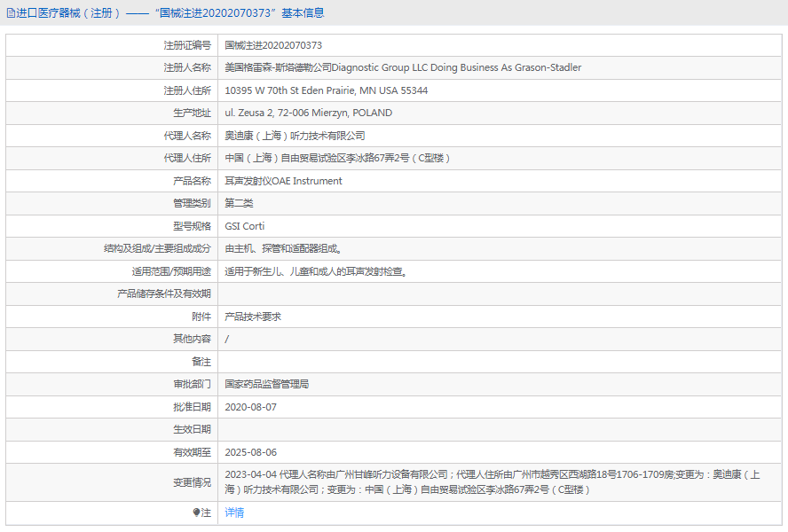
Task: Click the production address ul. Zeusa 2 Mierzyn
Action: point(308,113)
